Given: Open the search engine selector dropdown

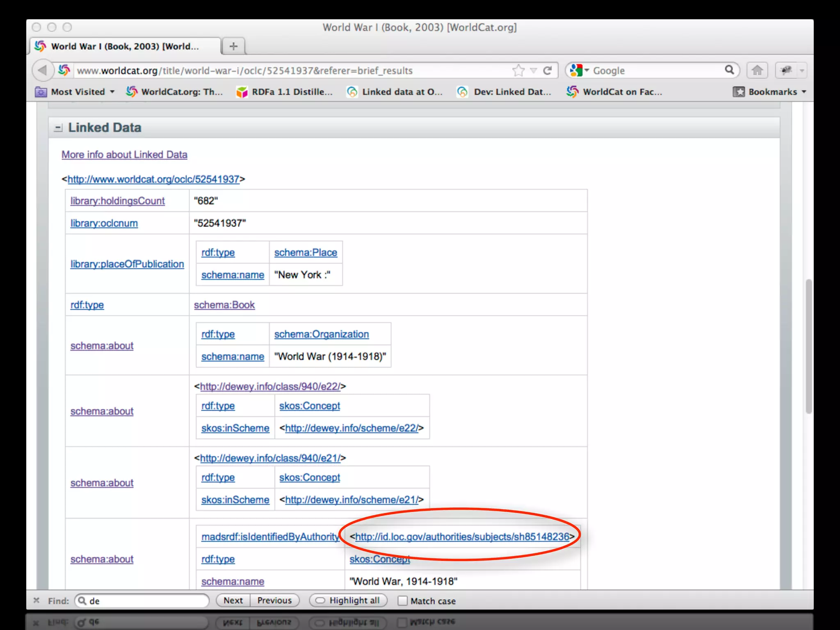Looking at the screenshot, I should (580, 71).
